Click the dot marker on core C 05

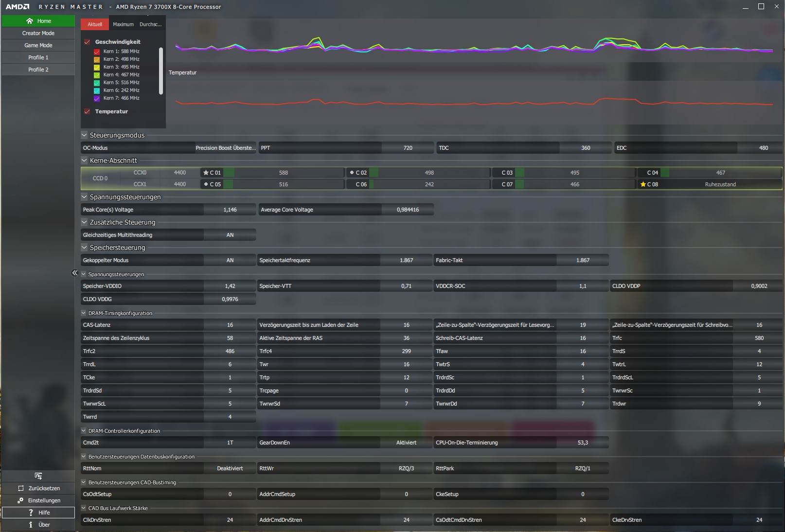pos(206,184)
